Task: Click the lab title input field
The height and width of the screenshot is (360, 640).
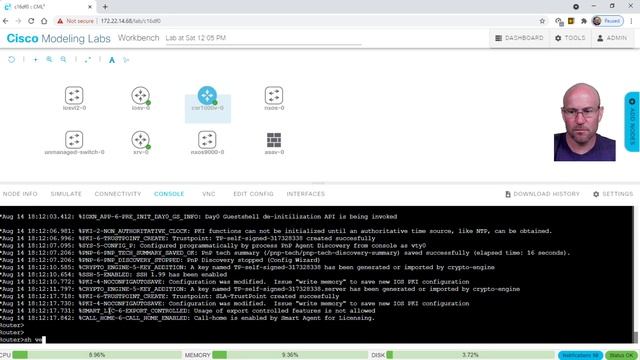Action: click(263, 38)
